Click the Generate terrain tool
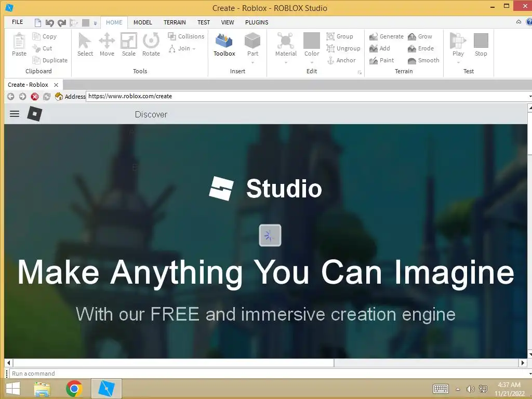Image resolution: width=532 pixels, height=399 pixels. tap(387, 36)
